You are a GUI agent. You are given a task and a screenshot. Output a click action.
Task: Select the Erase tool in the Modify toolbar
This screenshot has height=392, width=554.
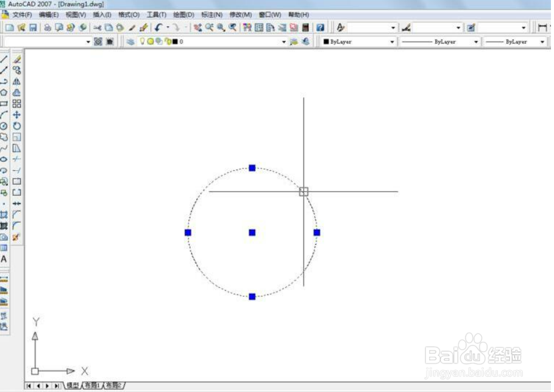16,58
